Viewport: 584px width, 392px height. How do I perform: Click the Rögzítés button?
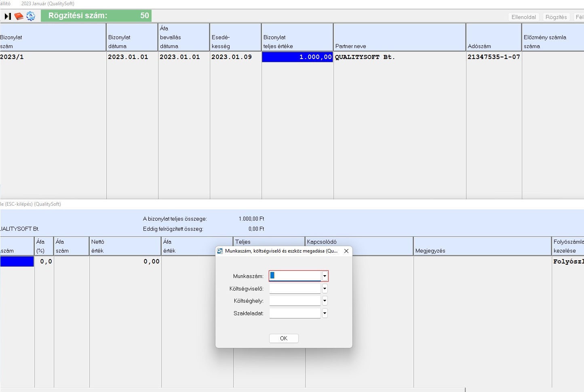click(556, 17)
